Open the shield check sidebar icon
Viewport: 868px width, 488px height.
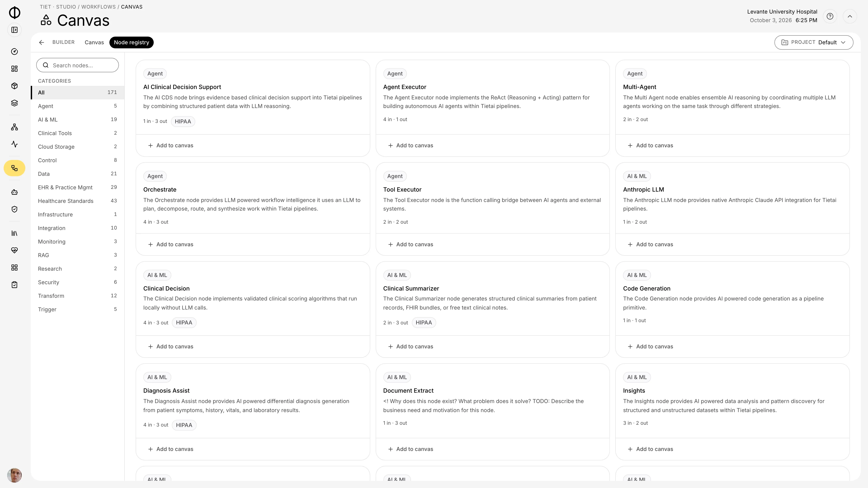14,209
